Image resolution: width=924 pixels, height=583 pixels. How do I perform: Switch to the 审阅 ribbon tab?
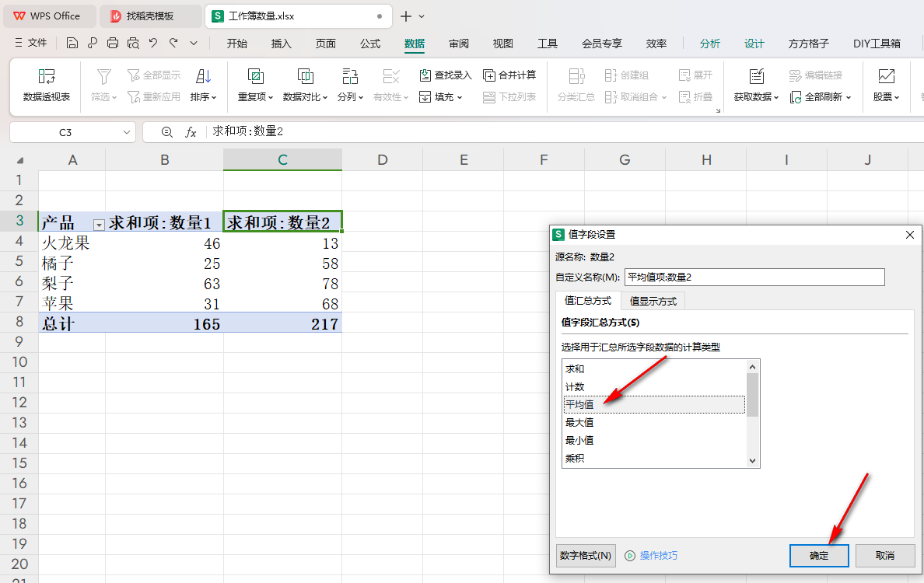[458, 43]
